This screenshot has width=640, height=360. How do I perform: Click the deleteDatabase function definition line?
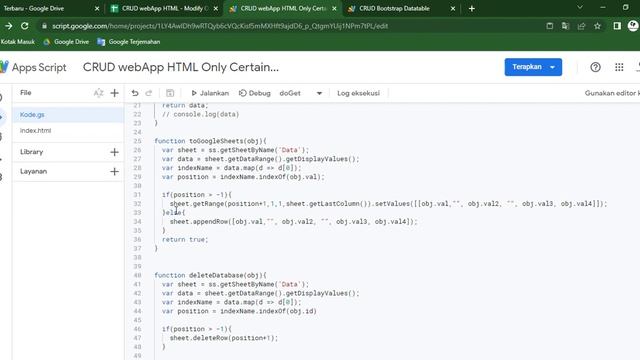click(x=210, y=275)
